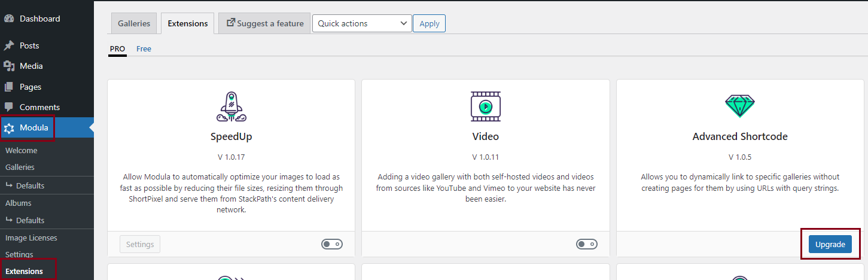Open Dashboard from the sidebar icon

pos(9,19)
